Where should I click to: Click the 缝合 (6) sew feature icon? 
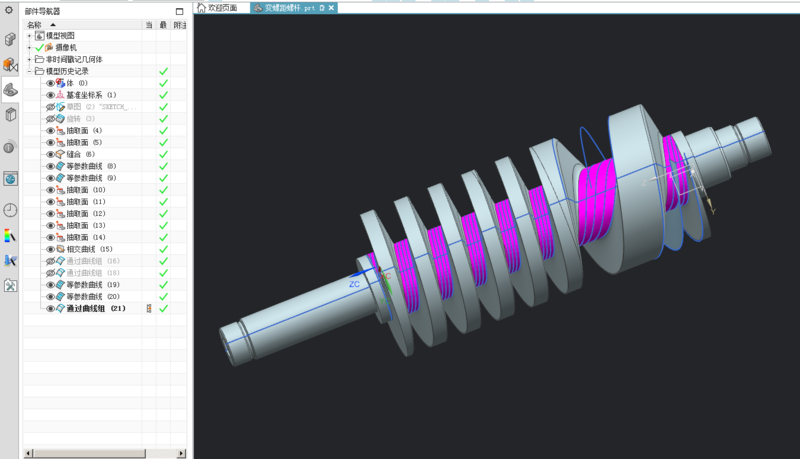pyautogui.click(x=60, y=154)
